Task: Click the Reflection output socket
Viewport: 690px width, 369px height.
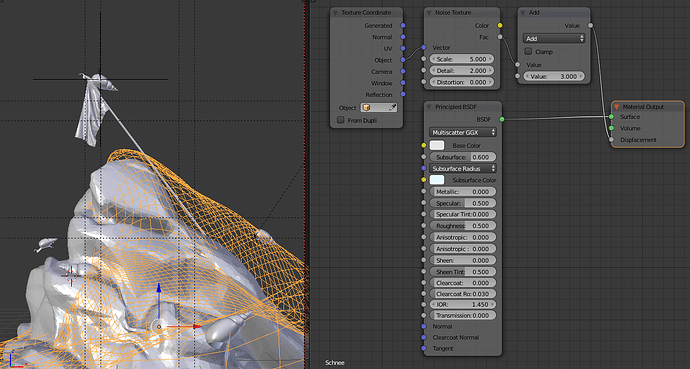Action: tap(403, 95)
